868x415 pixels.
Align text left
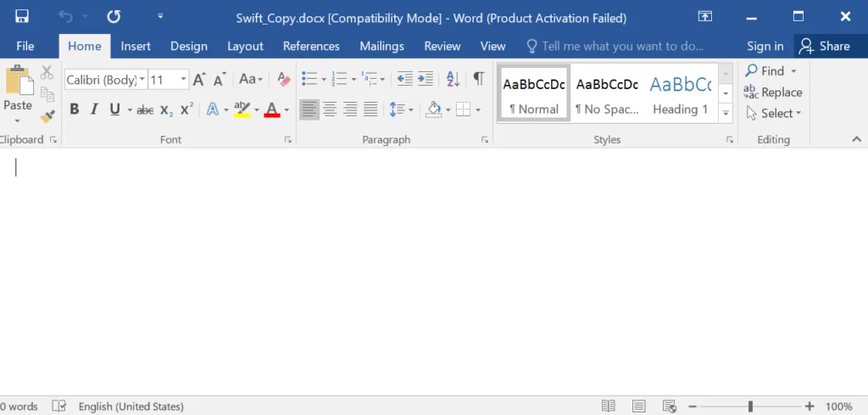309,109
